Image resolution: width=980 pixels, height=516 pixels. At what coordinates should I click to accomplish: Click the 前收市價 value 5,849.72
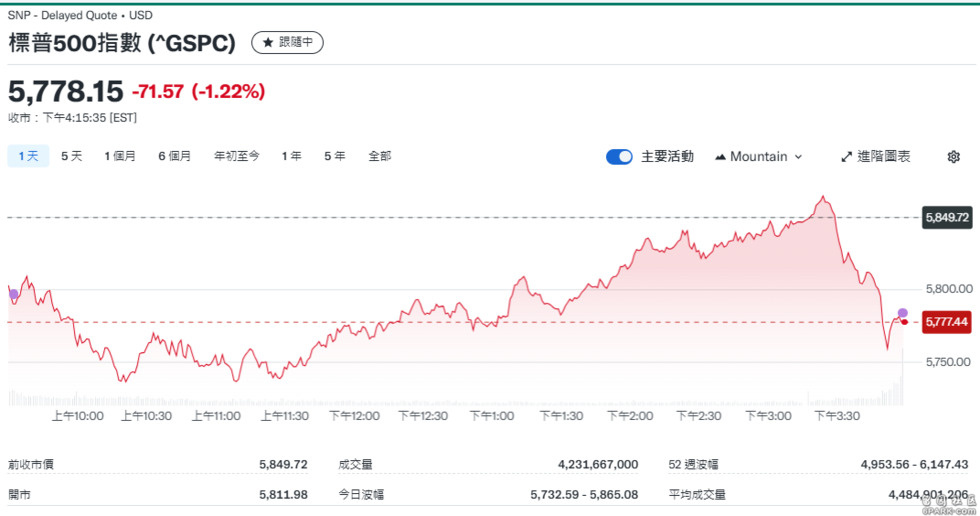283,464
